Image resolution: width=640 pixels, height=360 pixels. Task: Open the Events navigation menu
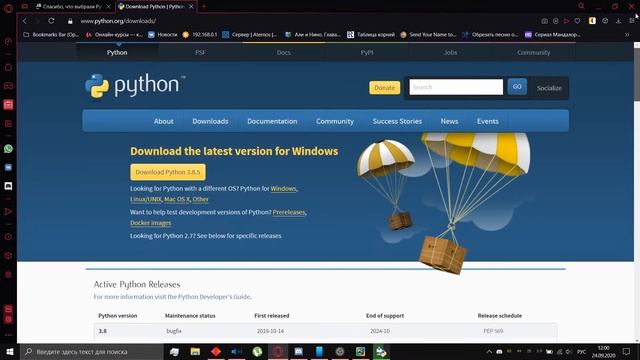pos(488,121)
